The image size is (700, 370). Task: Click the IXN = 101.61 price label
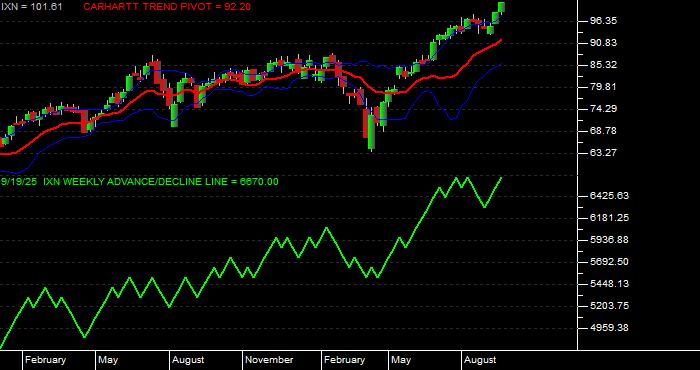coord(31,7)
